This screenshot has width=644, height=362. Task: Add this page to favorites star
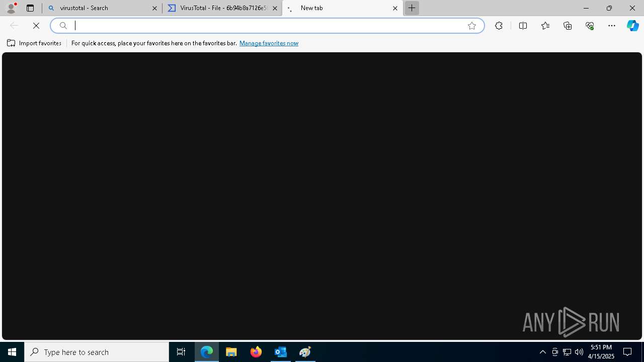click(472, 26)
